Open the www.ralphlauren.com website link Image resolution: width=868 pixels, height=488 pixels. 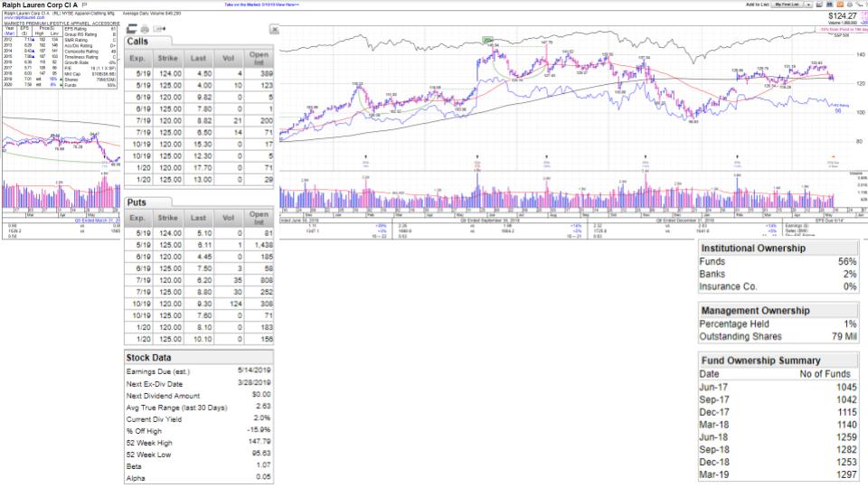(24, 18)
